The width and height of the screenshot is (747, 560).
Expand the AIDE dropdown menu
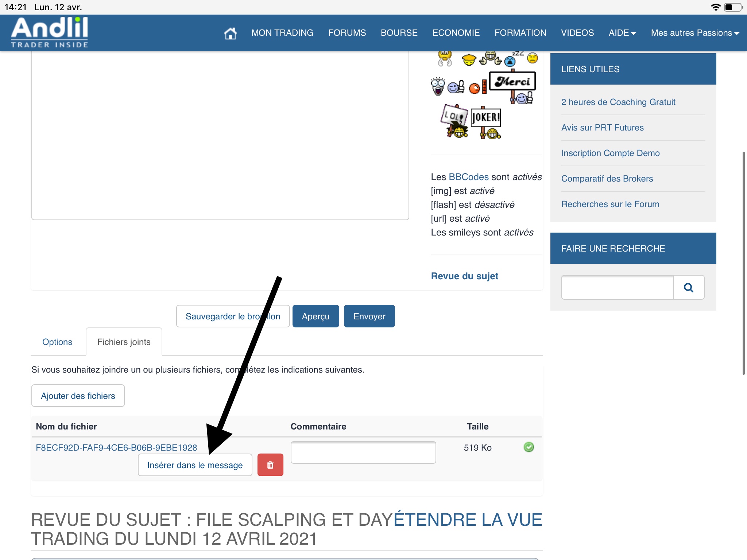[x=622, y=33]
